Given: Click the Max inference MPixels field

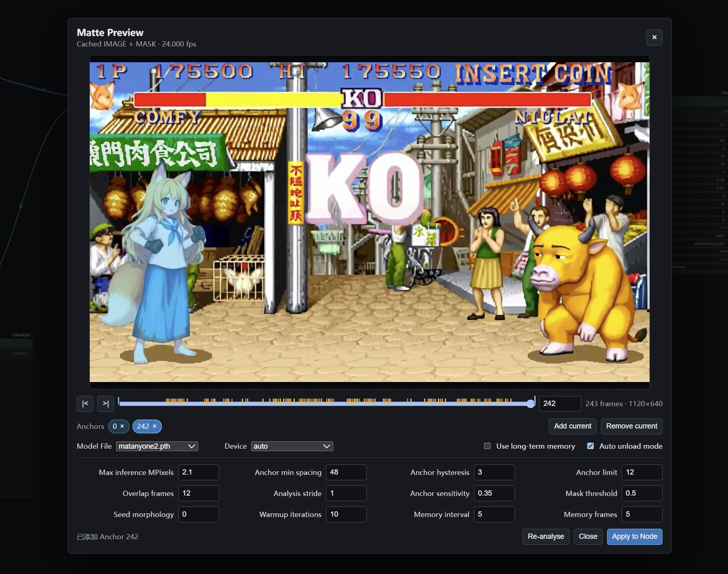Looking at the screenshot, I should coord(199,472).
